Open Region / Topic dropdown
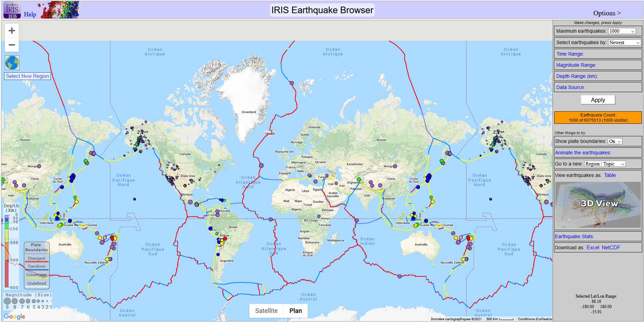The image size is (644, 323). pyautogui.click(x=605, y=164)
